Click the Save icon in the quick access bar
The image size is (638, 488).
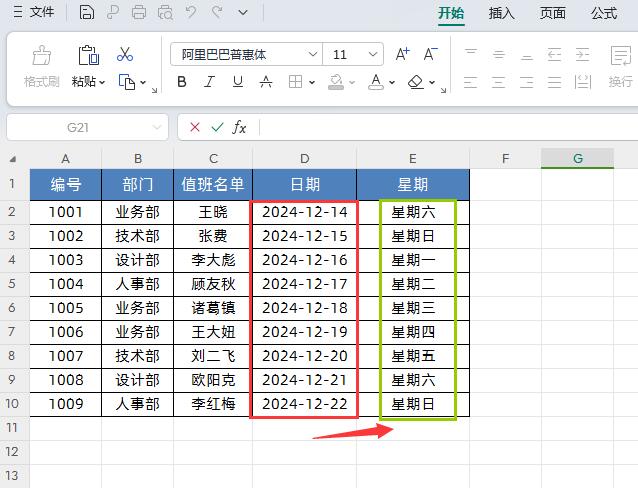pos(86,12)
